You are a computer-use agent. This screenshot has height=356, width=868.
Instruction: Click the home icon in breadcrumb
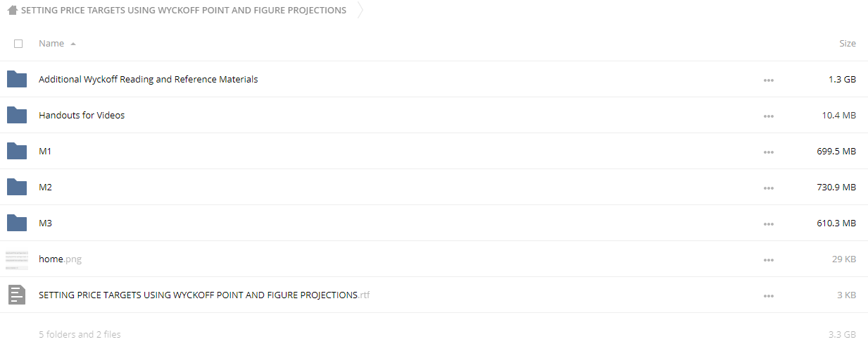(12, 11)
